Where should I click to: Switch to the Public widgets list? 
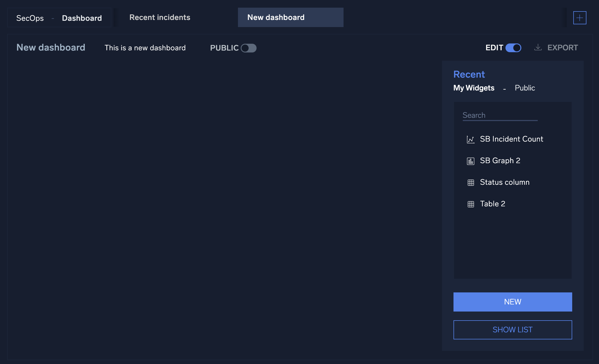(525, 88)
